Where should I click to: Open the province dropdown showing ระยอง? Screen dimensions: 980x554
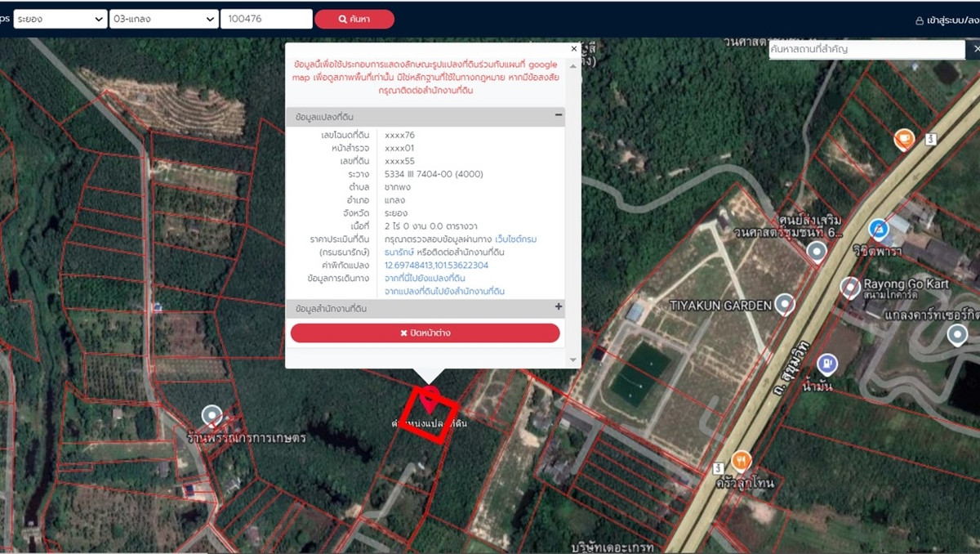[x=60, y=19]
